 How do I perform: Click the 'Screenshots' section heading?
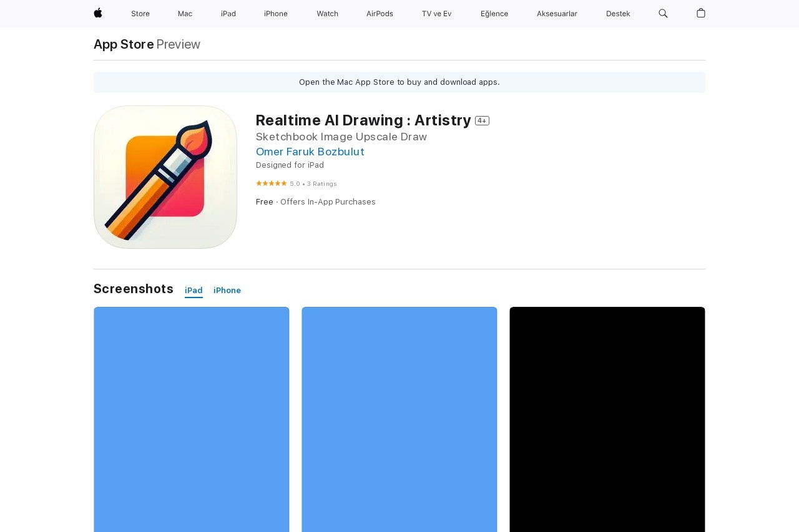coord(134,289)
